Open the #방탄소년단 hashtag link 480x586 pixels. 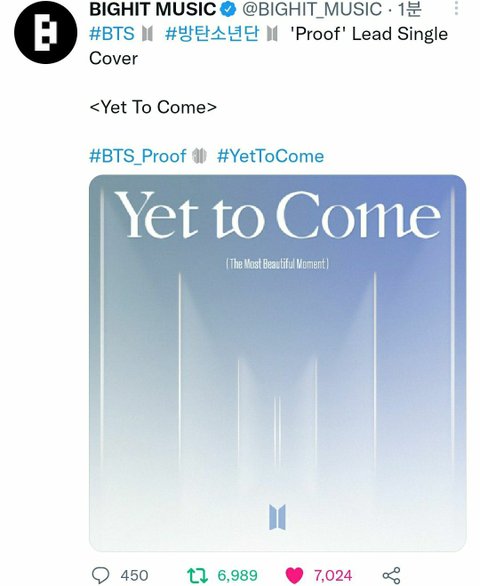[212, 34]
